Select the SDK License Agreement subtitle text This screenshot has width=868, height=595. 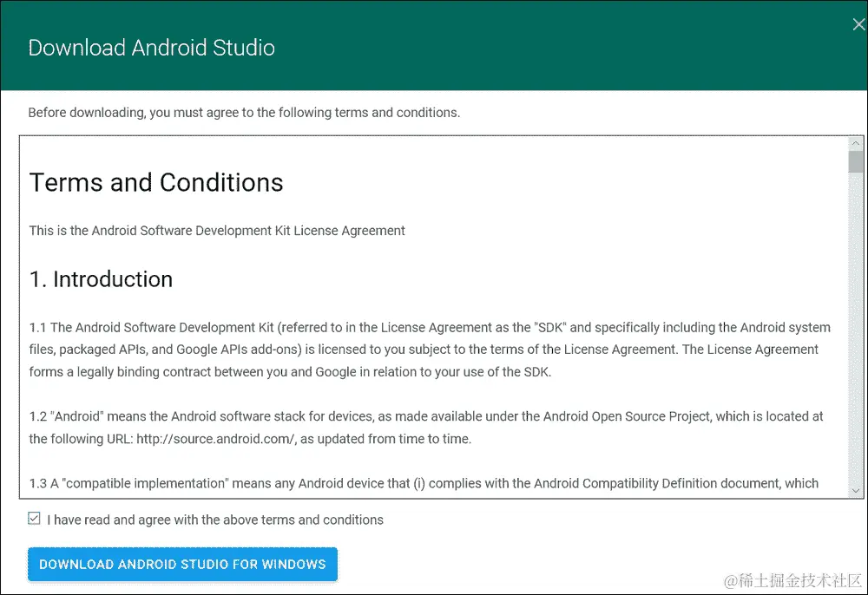click(216, 231)
